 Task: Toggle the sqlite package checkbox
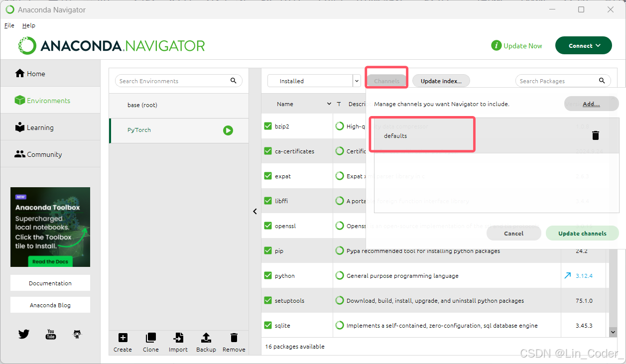click(x=268, y=325)
